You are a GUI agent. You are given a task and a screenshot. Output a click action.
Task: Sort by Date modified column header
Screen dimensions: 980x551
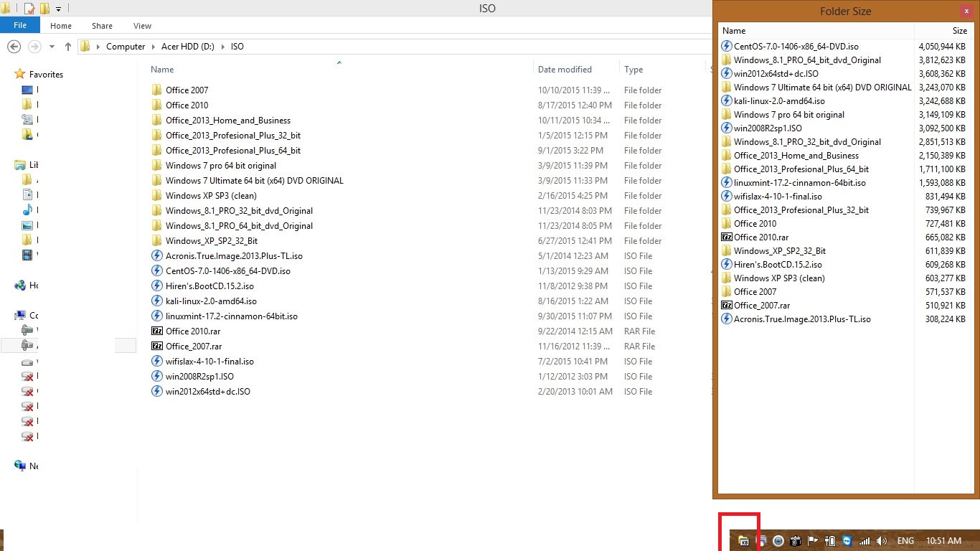[565, 70]
